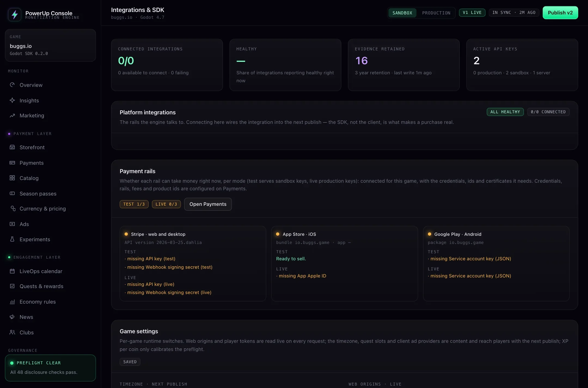Viewport: 588px width, 388px height.
Task: Switch environment to PRODUCTION
Action: 436,13
